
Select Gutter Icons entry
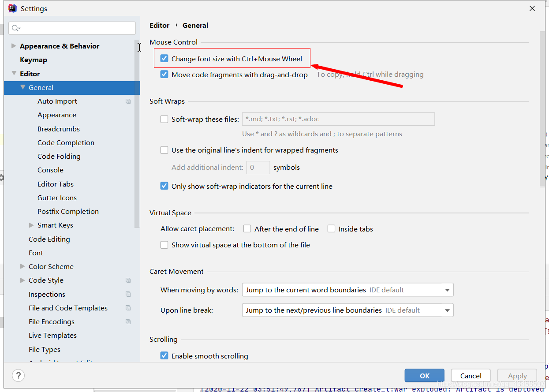(57, 198)
